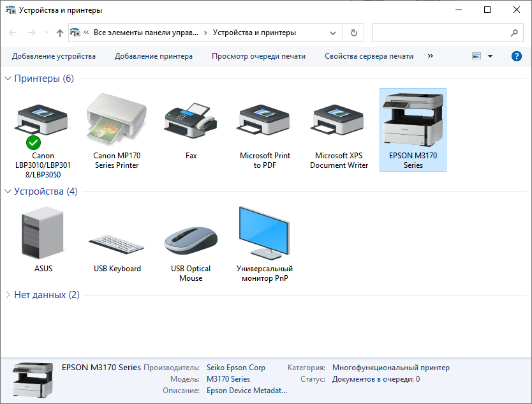Click the Seiko Epson Corp manufacturer value
This screenshot has width=532, height=404.
click(236, 368)
